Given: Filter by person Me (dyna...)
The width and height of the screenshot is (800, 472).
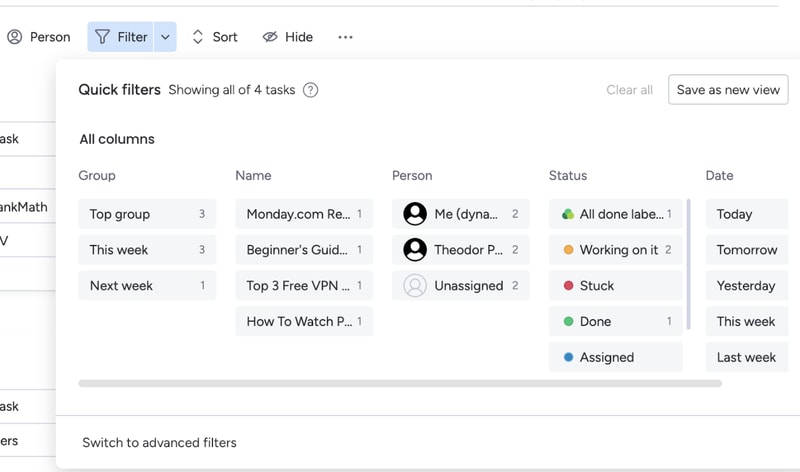Looking at the screenshot, I should [x=461, y=214].
